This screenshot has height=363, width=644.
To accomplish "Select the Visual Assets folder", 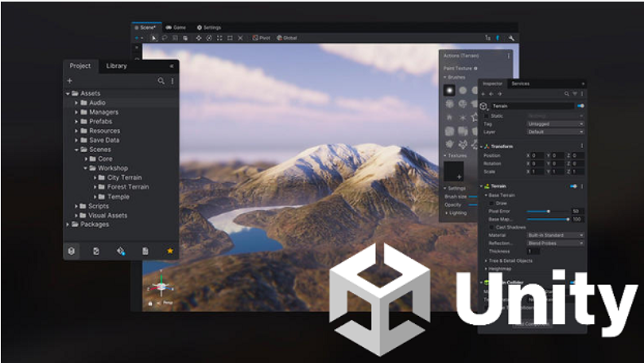I will pyautogui.click(x=107, y=216).
